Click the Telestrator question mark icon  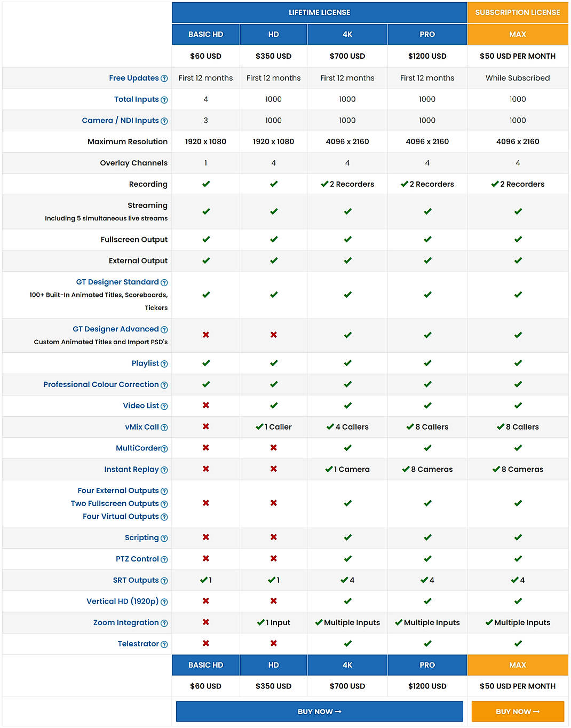tap(164, 644)
